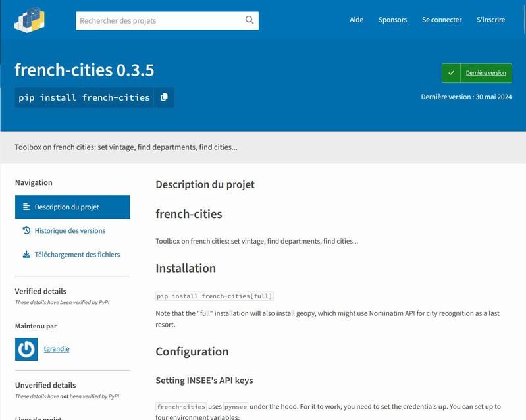This screenshot has height=420, width=526.
Task: Click the Maintenu par label
Action: pos(36,326)
